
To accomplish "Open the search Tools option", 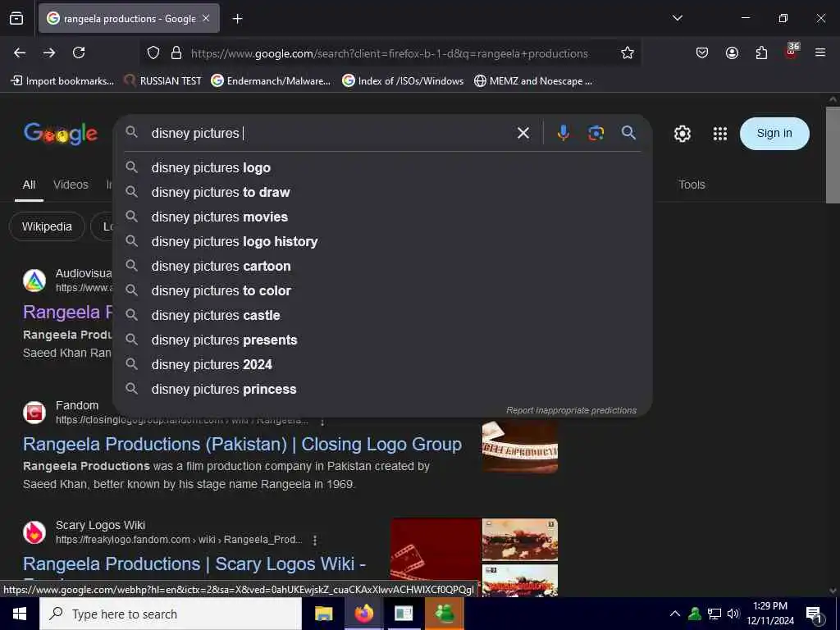I will click(692, 185).
